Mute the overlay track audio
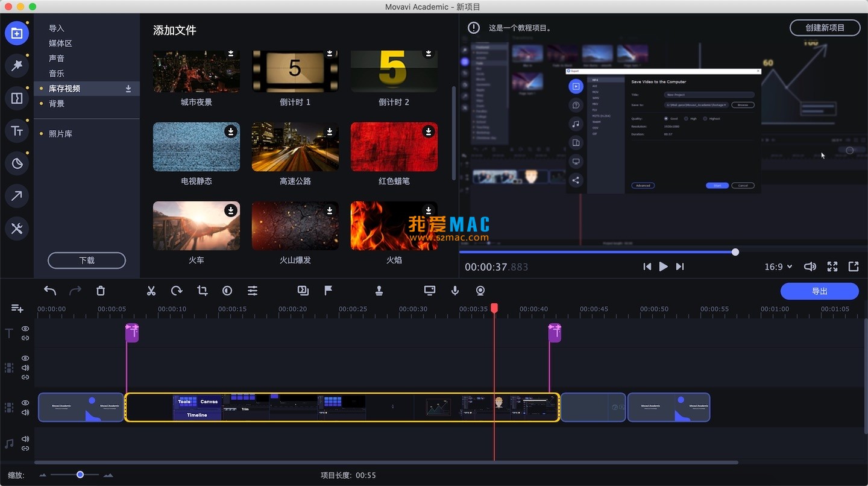This screenshot has width=868, height=486. tap(25, 368)
